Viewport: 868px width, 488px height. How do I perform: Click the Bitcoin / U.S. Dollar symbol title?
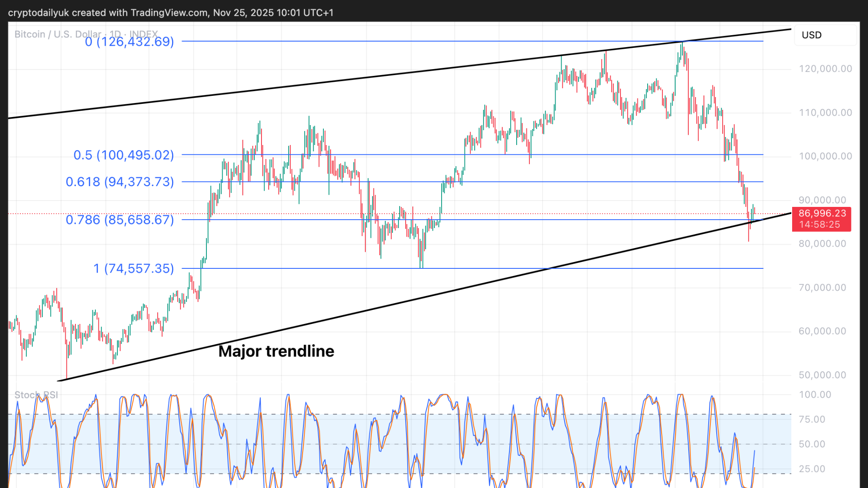pos(58,34)
